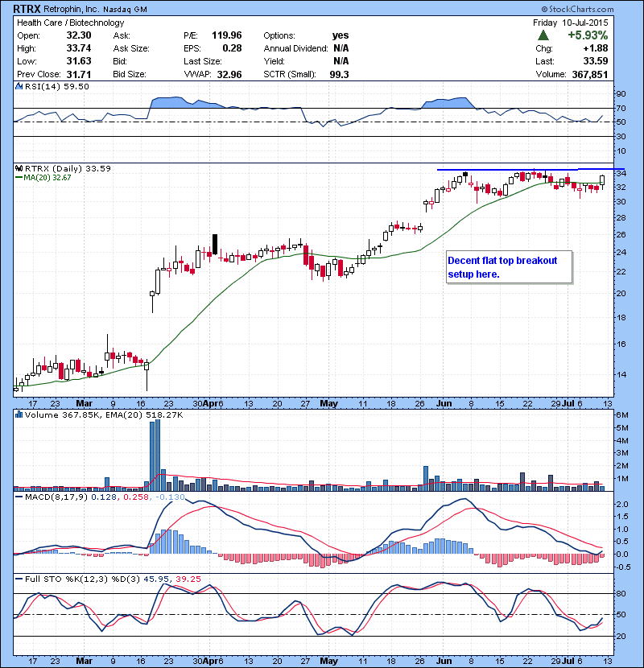Select the VWAP value 32.96
Viewport: 644px width, 668px height.
[x=229, y=75]
